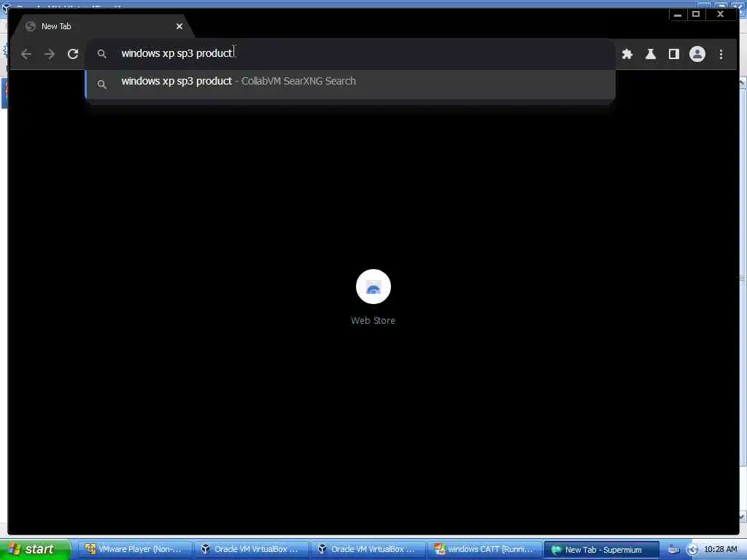Reload the page with the refresh icon

click(73, 54)
